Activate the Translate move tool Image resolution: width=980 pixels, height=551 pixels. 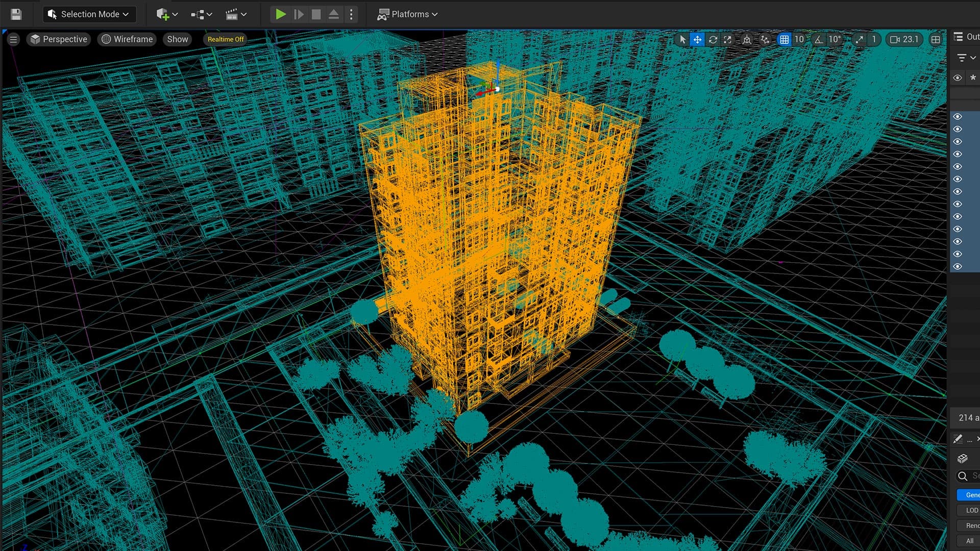pos(697,39)
